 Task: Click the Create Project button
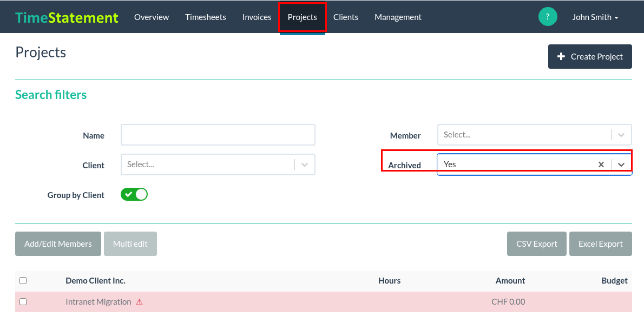tap(590, 57)
